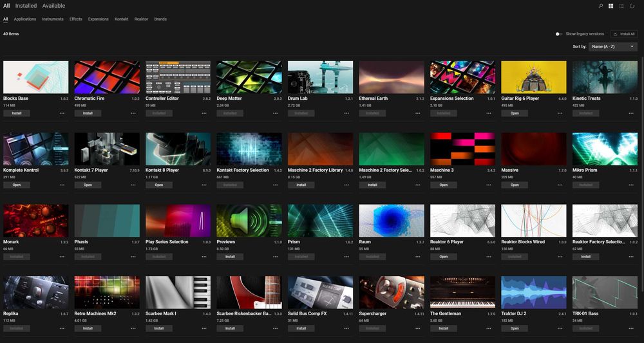Image resolution: width=644 pixels, height=343 pixels.
Task: Open more options for Monark
Action: [x=62, y=257]
